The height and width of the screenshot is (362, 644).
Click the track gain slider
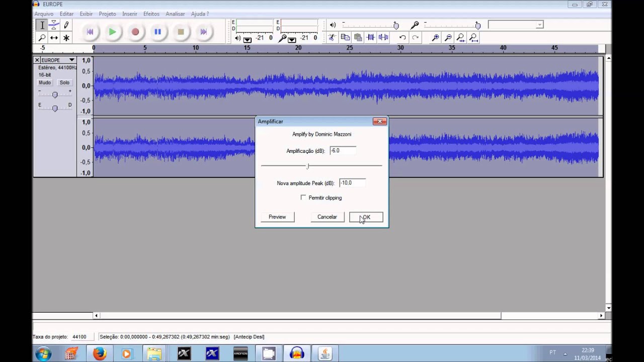pos(55,95)
